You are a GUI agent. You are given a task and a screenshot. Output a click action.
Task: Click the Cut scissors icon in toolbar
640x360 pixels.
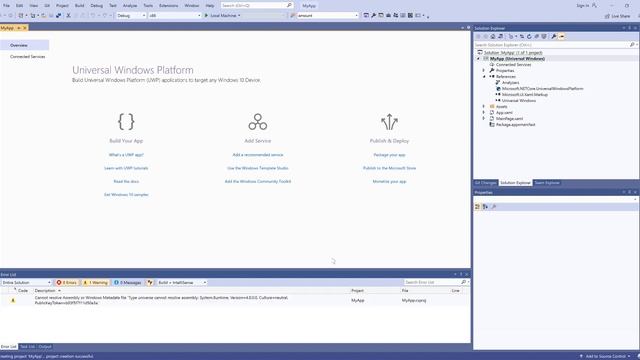tap(68, 16)
